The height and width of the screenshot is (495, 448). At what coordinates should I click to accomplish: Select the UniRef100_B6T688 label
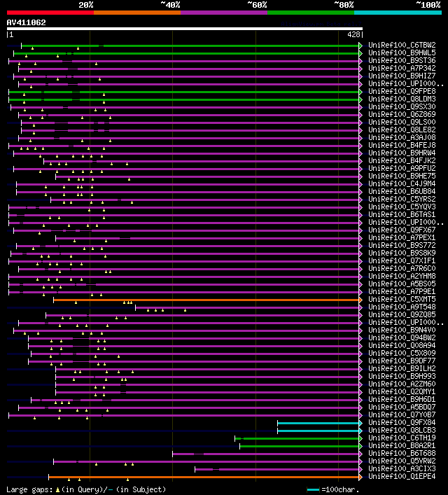click(x=402, y=453)
